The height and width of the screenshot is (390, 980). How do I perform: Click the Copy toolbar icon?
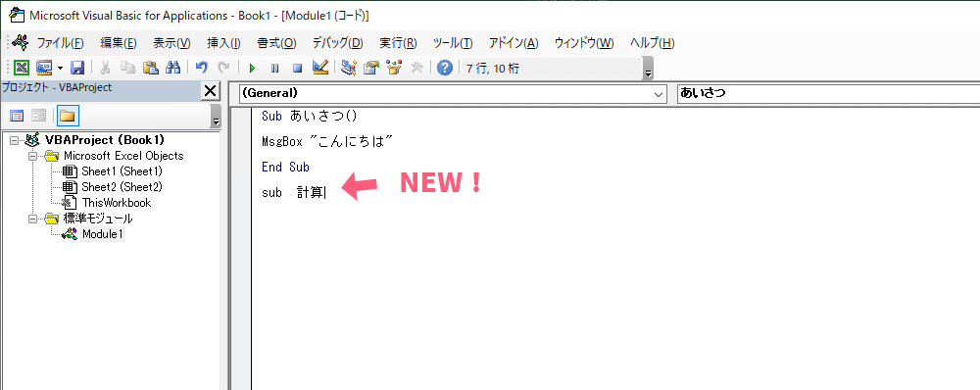point(127,68)
